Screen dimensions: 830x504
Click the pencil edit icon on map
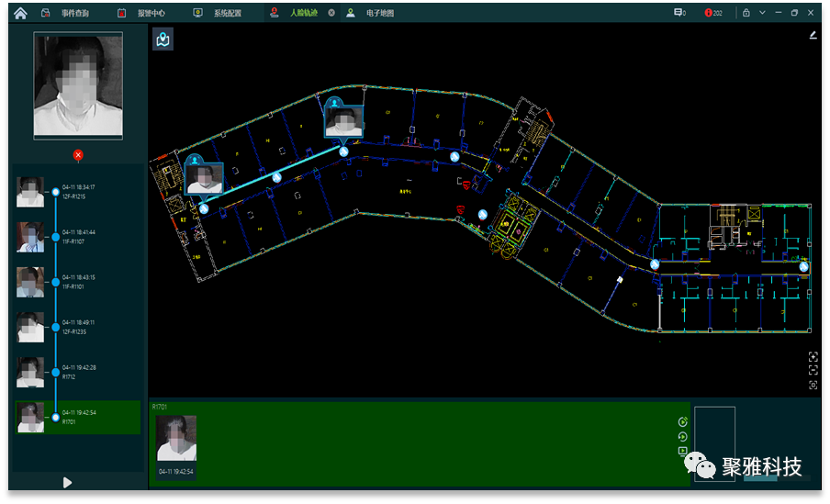pyautogui.click(x=813, y=36)
